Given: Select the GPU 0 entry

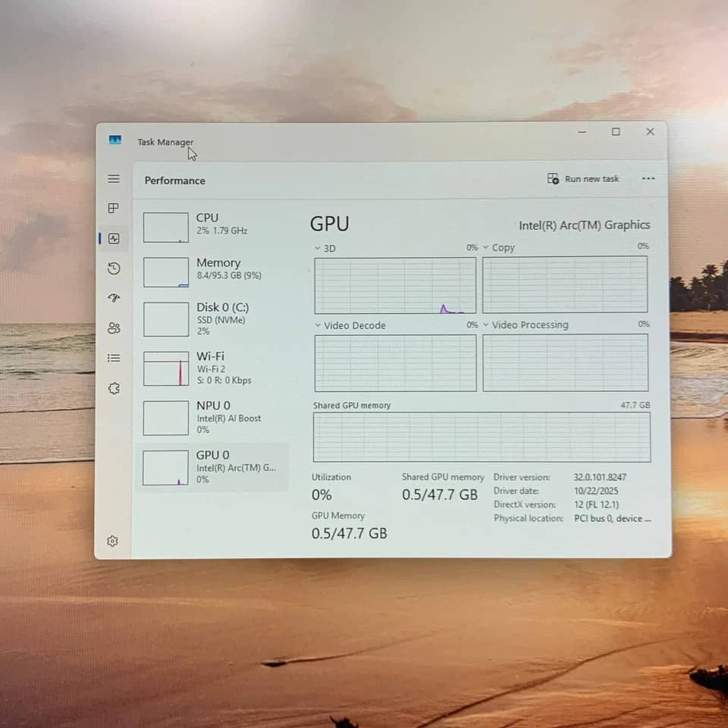Looking at the screenshot, I should 212,467.
